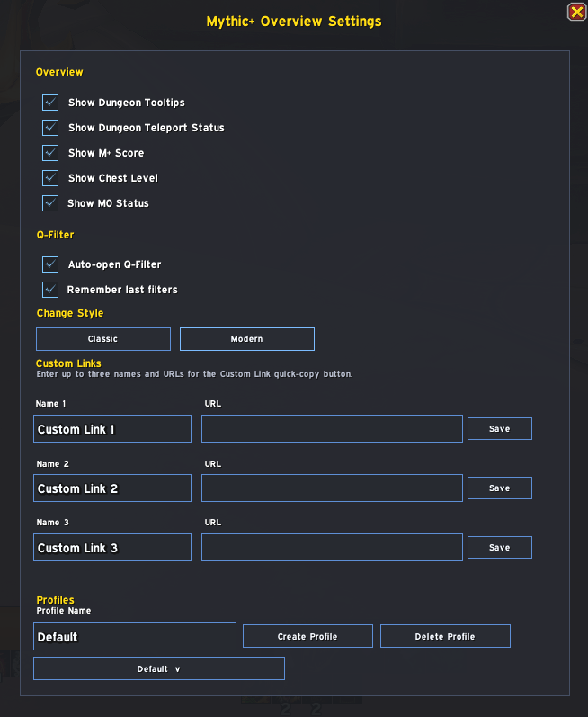Turn off Show M0 Status
The image size is (588, 717).
pos(50,203)
